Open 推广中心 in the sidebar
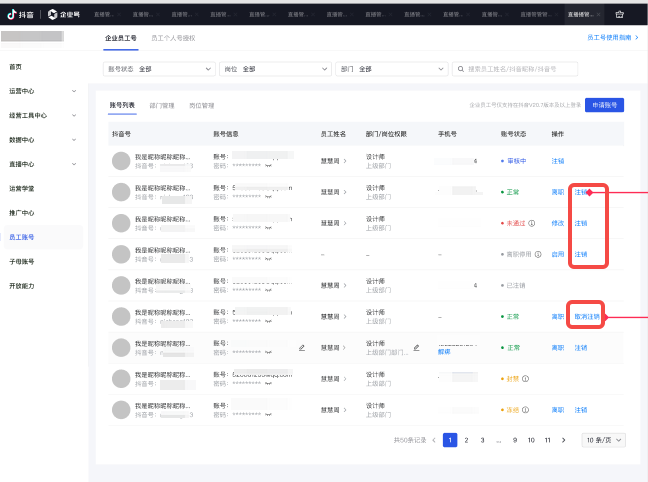 21,213
